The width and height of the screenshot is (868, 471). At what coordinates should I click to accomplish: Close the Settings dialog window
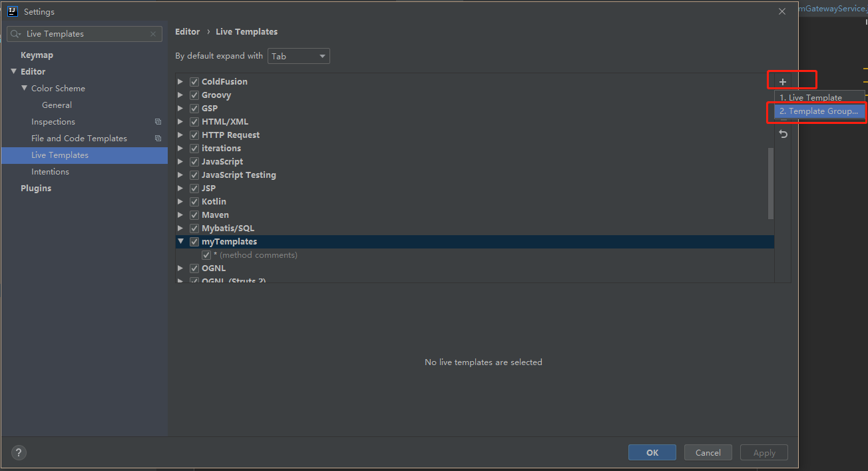tap(781, 11)
